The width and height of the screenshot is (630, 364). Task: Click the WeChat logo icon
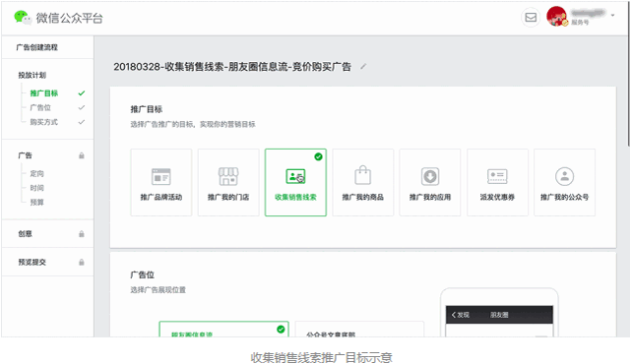point(23,18)
